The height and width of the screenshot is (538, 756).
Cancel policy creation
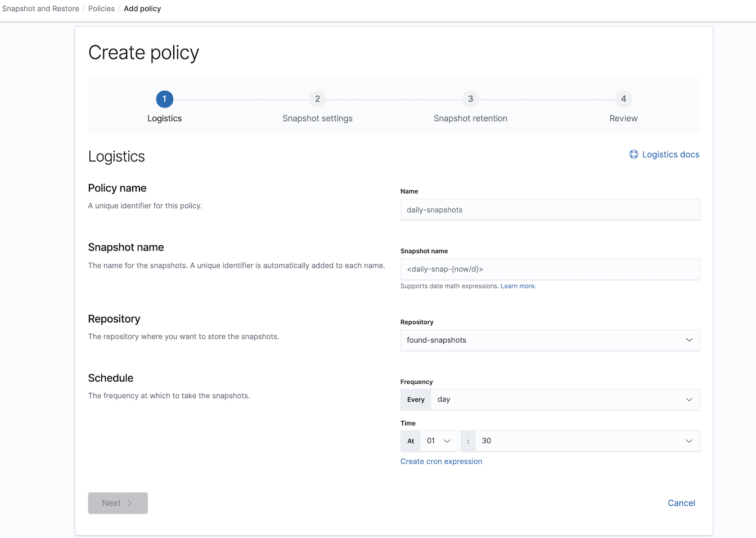pos(681,503)
